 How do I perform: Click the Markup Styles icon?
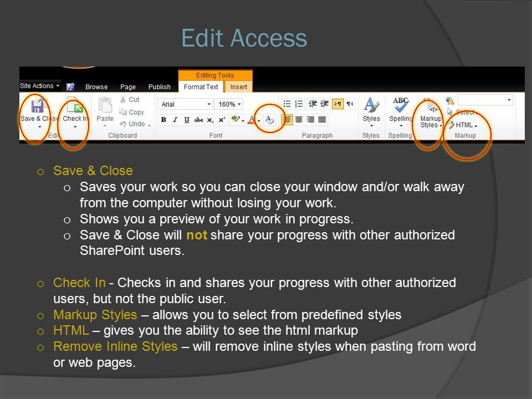tap(430, 106)
